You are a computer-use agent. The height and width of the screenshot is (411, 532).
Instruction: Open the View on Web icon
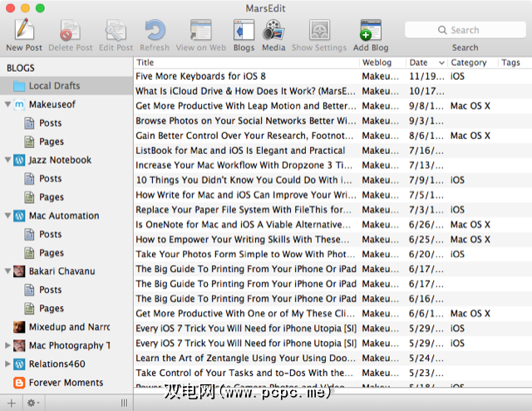point(202,32)
